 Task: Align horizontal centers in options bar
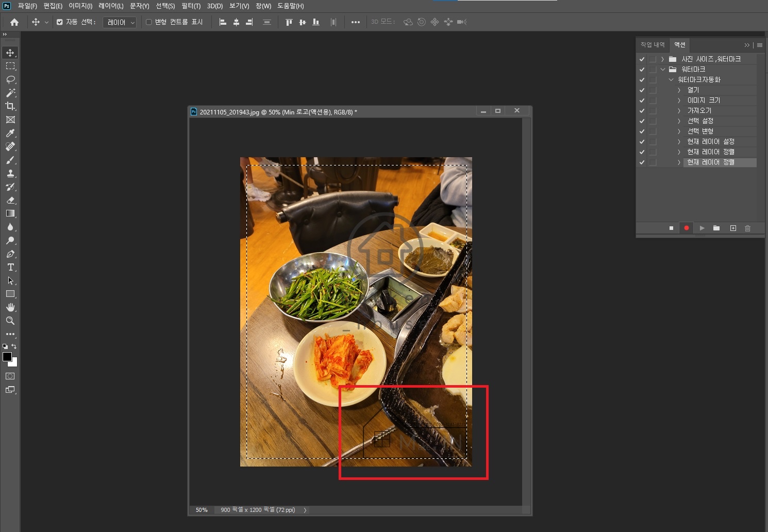tap(236, 22)
